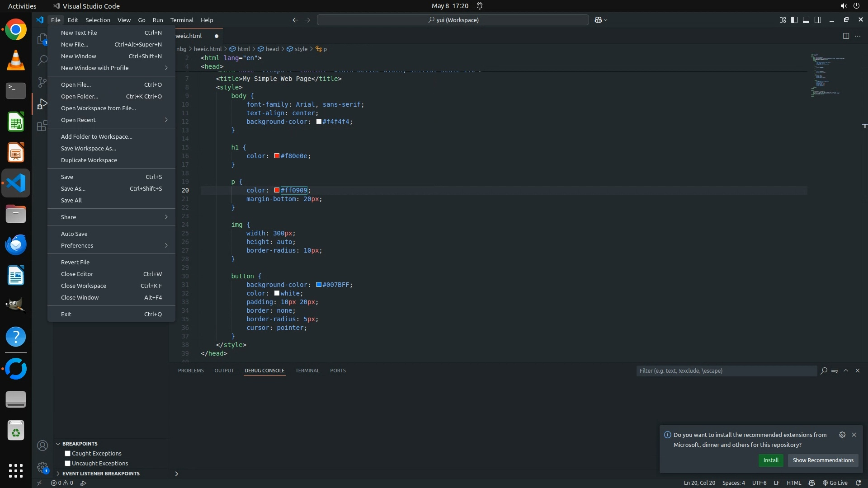The height and width of the screenshot is (488, 868).
Task: Click the Accounts icon in activity bar
Action: click(42, 446)
